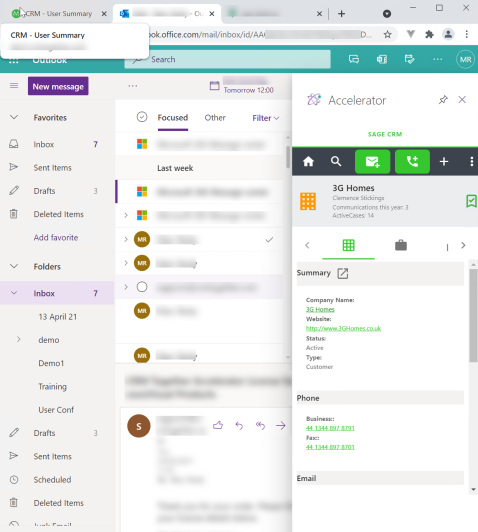This screenshot has width=478, height=532.
Task: Open CRM search magnifier in Accelerator toolbar
Action: [336, 162]
